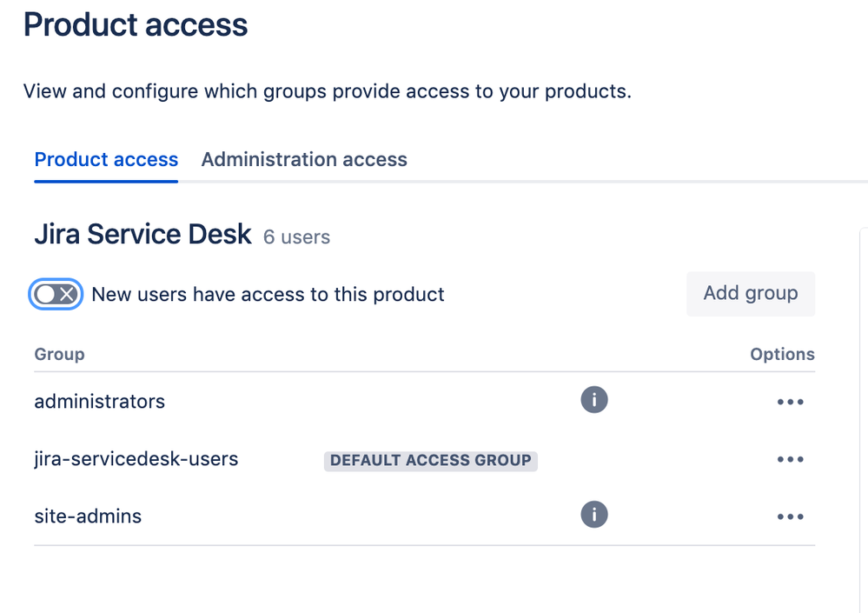Open options menu for administrators row

point(790,402)
